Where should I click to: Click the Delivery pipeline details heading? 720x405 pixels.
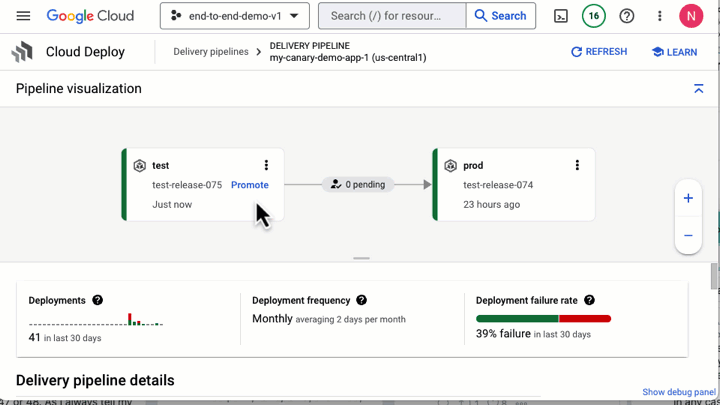click(95, 380)
